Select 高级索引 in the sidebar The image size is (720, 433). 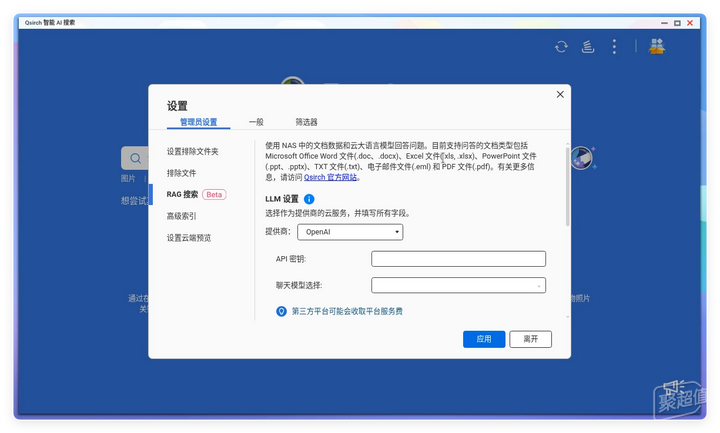point(181,216)
